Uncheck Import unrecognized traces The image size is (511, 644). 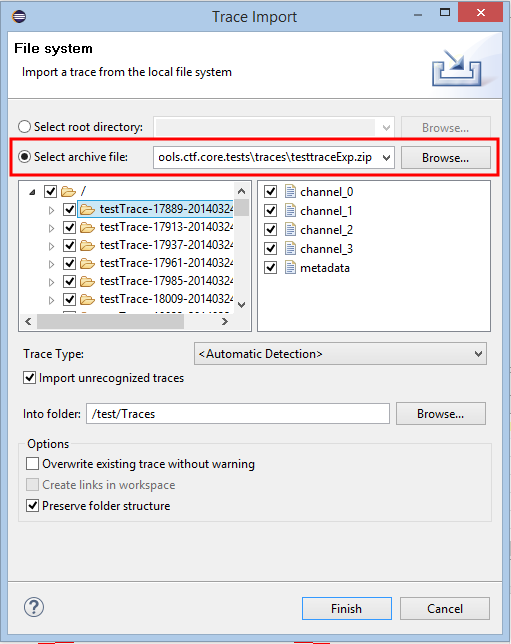[30, 378]
